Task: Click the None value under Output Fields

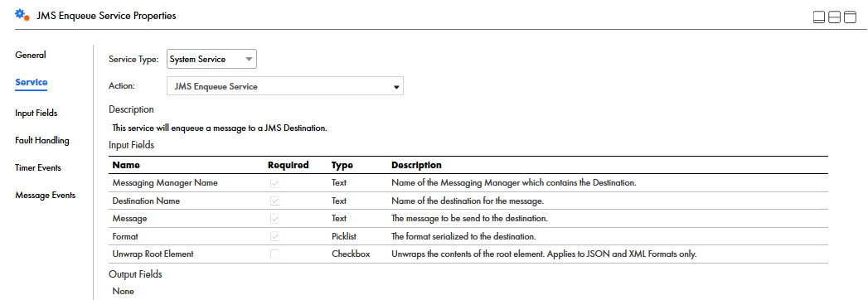Action: (x=123, y=291)
